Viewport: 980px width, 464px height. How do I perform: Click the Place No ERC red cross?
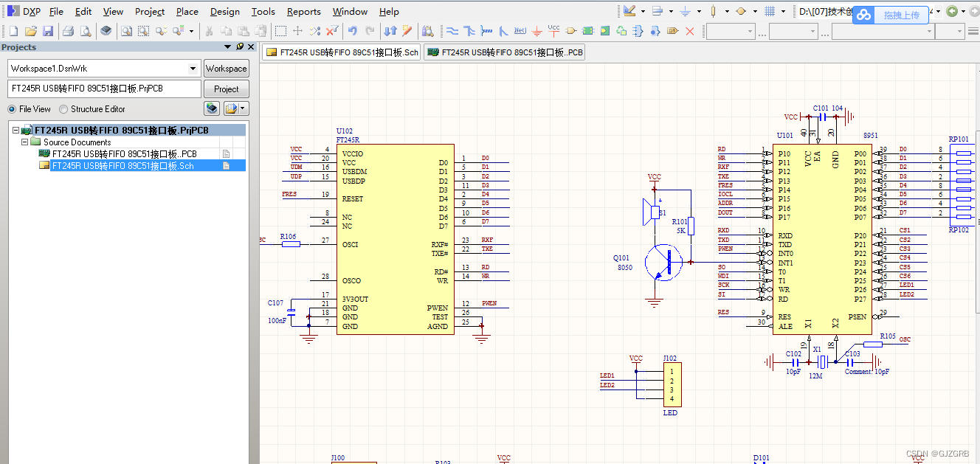690,31
